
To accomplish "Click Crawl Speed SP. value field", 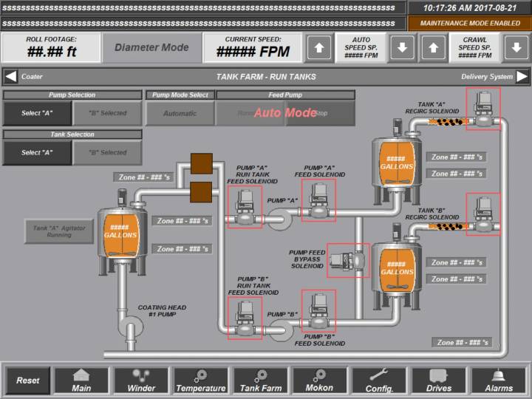I will point(474,48).
